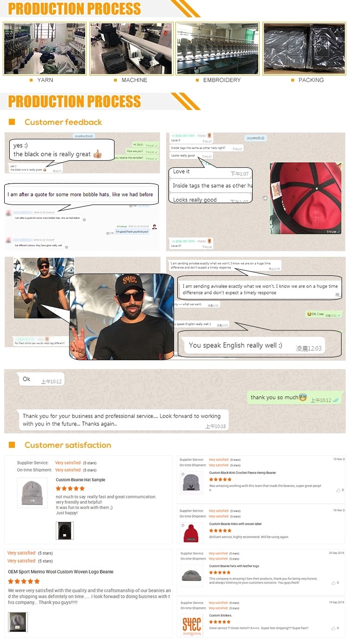Click the orange square beside Customer feedback heading

[12, 122]
